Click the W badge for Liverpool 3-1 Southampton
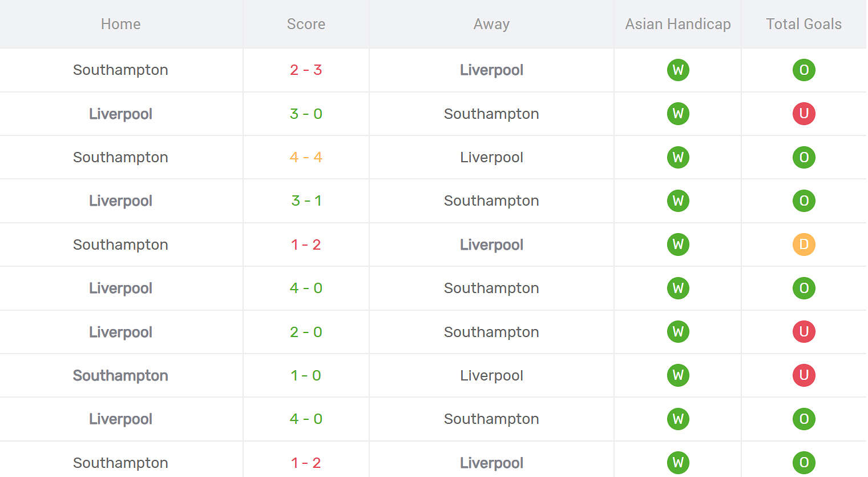 tap(677, 201)
